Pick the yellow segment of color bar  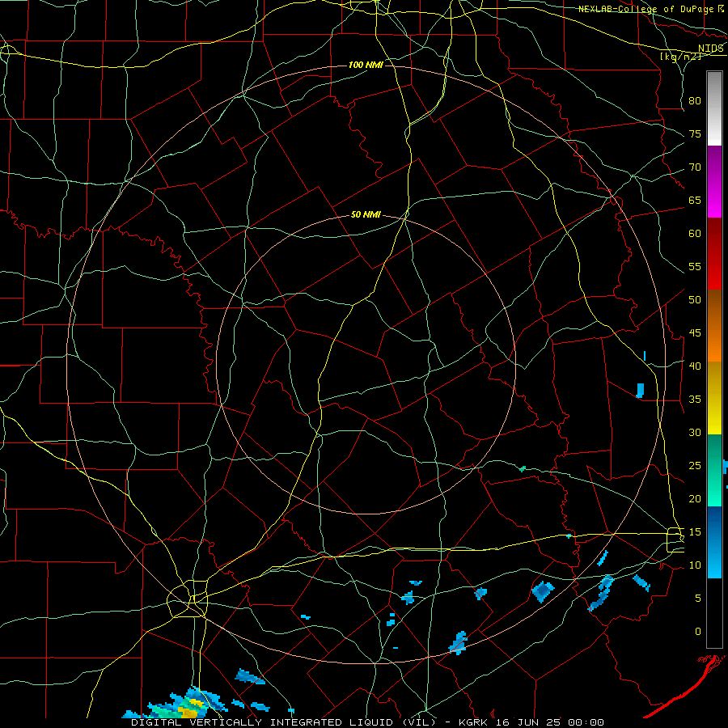click(x=714, y=398)
